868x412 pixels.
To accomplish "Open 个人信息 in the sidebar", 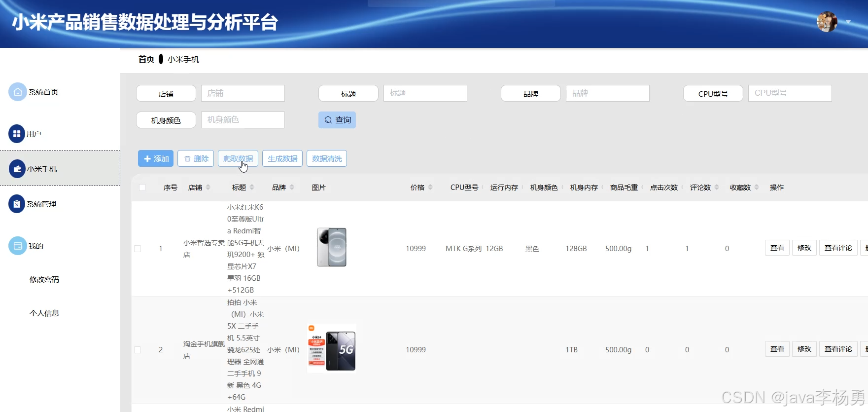I will coord(44,313).
